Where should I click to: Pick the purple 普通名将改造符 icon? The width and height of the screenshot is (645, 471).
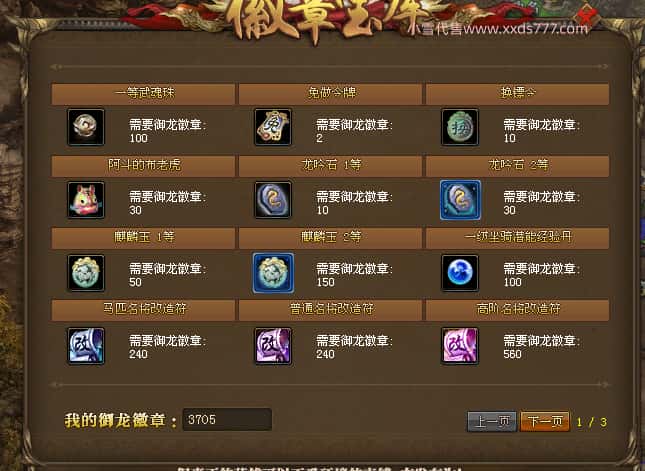[273, 346]
